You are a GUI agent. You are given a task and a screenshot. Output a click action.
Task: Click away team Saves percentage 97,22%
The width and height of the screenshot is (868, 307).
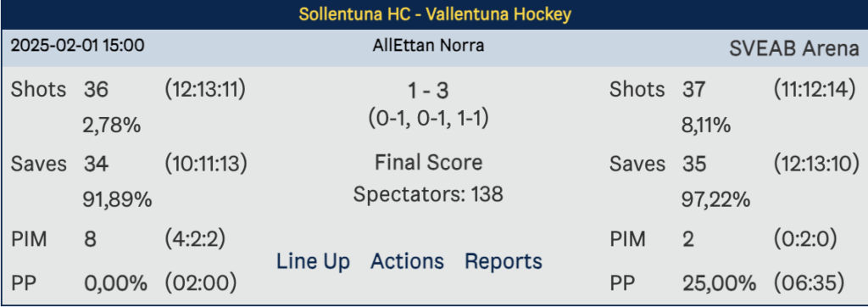[715, 200]
